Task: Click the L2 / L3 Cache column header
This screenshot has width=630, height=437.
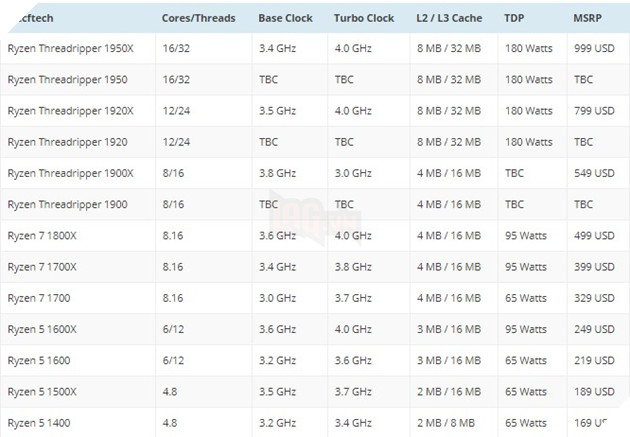Action: tap(449, 18)
